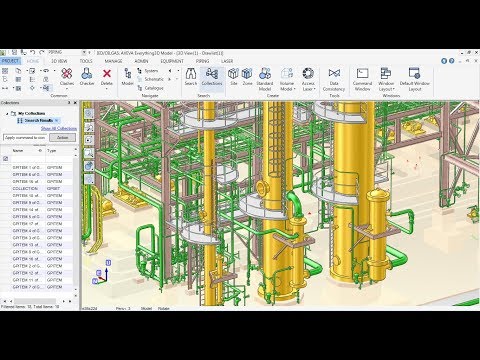Click the Show All Collections link
The width and height of the screenshot is (480, 360).
tap(59, 128)
